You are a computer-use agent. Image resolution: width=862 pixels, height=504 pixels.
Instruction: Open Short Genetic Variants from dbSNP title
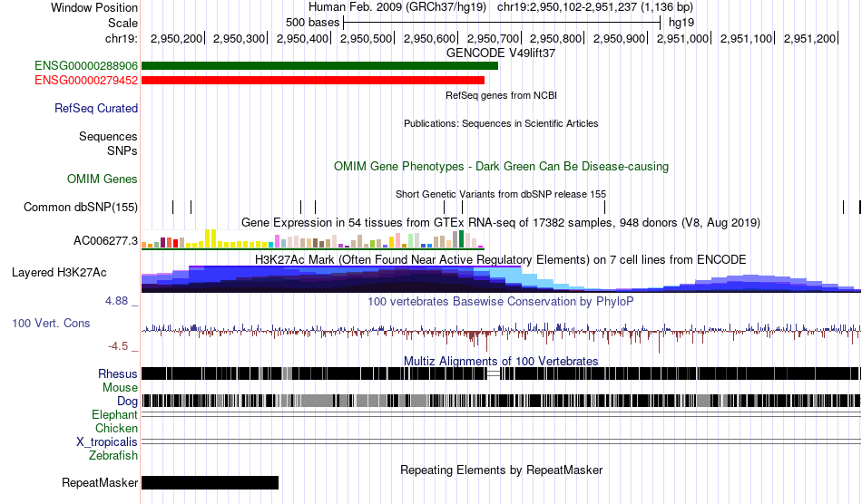point(501,194)
